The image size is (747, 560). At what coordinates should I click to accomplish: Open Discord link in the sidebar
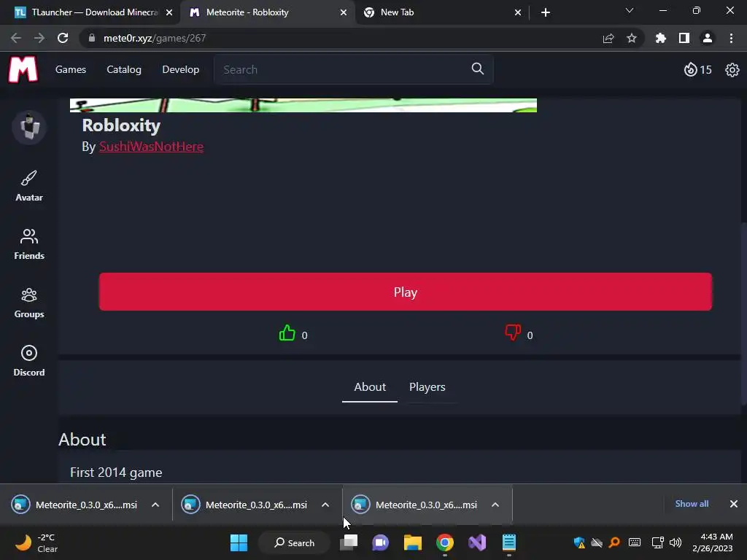[x=29, y=361]
